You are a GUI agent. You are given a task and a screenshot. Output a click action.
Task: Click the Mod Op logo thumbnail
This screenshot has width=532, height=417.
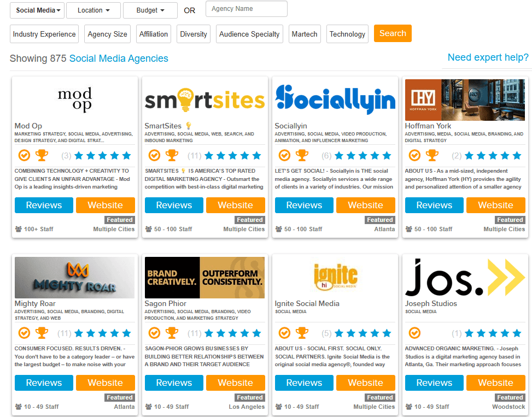point(75,99)
